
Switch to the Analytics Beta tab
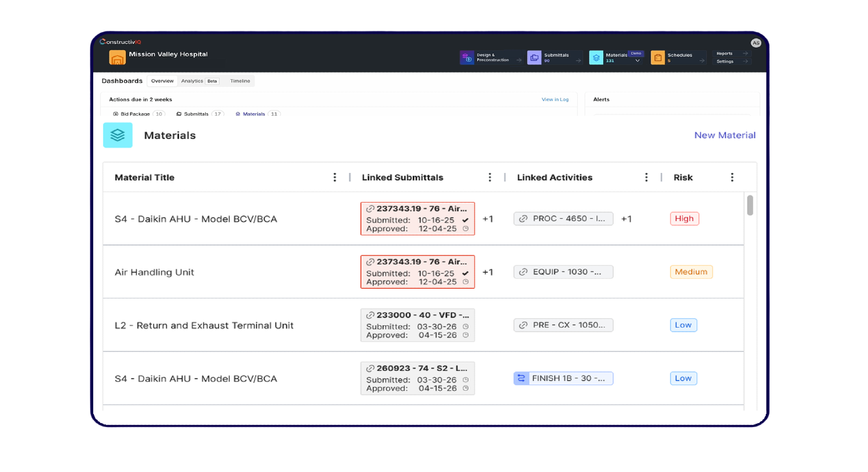(199, 81)
